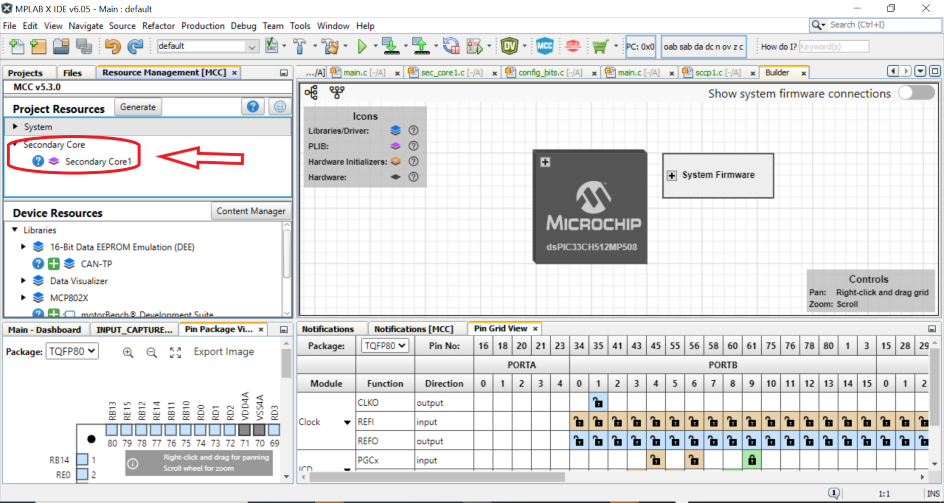
Task: Click help icon beside Secondary Core1
Action: (38, 161)
